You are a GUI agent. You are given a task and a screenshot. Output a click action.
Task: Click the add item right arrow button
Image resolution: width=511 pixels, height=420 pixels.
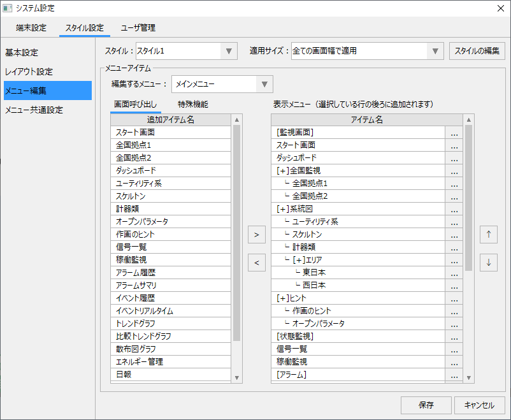coord(256,235)
